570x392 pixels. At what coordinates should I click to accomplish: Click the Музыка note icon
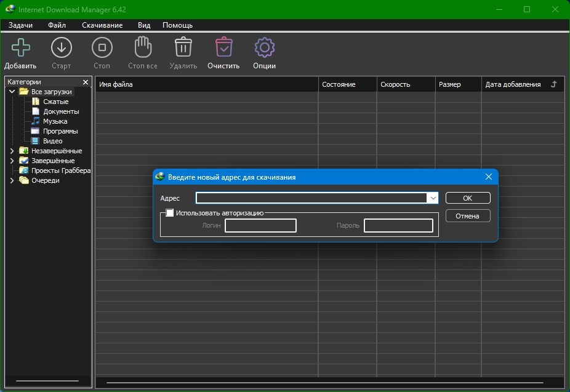tap(36, 121)
